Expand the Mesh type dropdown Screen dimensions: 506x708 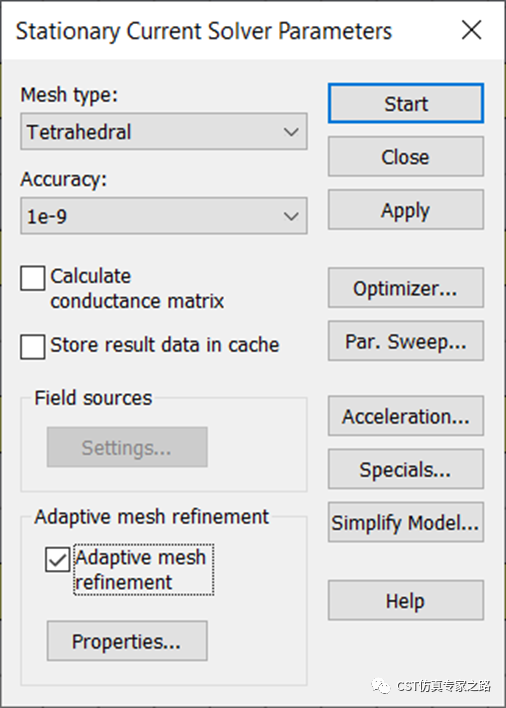(291, 132)
